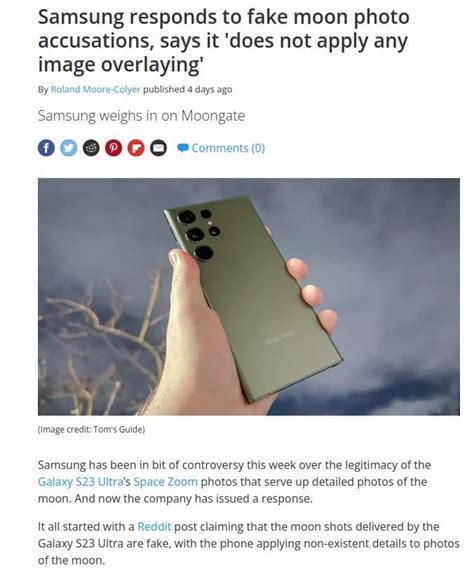The width and height of the screenshot is (474, 579).
Task: Click the subheading 'Samsung weighs in on Moongate'
Action: [141, 116]
